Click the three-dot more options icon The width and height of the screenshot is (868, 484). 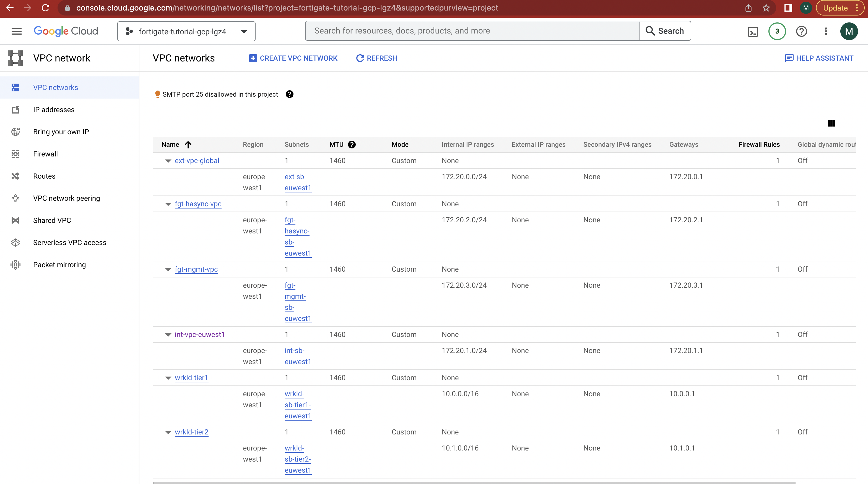[826, 31]
